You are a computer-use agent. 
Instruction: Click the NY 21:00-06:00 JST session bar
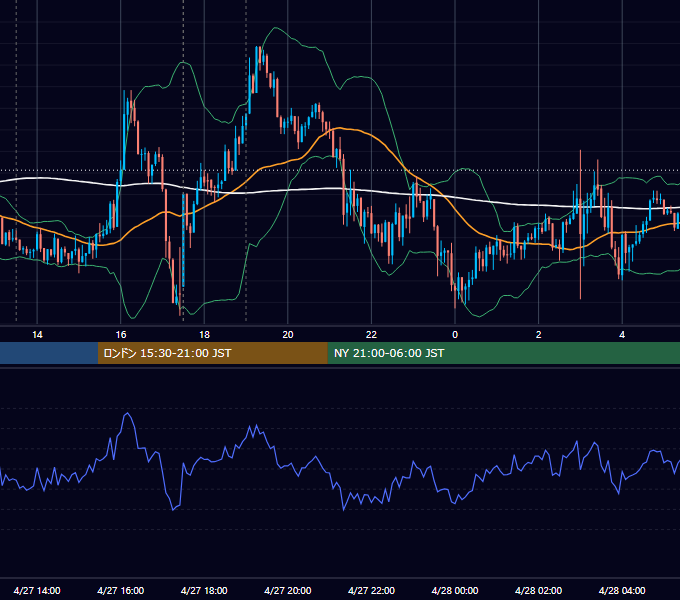(x=503, y=353)
